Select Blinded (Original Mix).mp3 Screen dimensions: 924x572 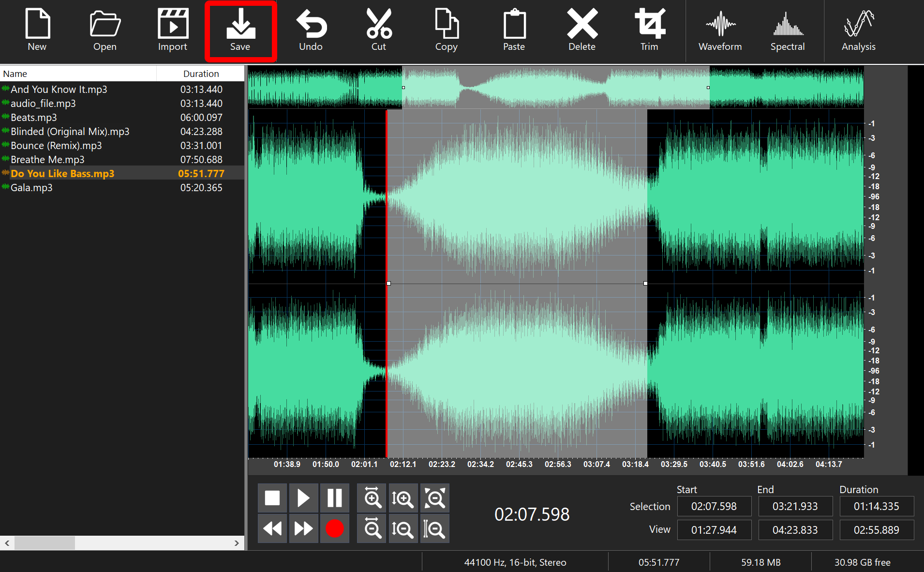pos(122,132)
